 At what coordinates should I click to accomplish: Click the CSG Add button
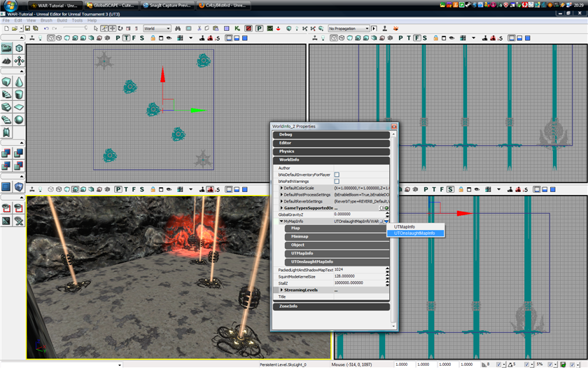(6, 154)
